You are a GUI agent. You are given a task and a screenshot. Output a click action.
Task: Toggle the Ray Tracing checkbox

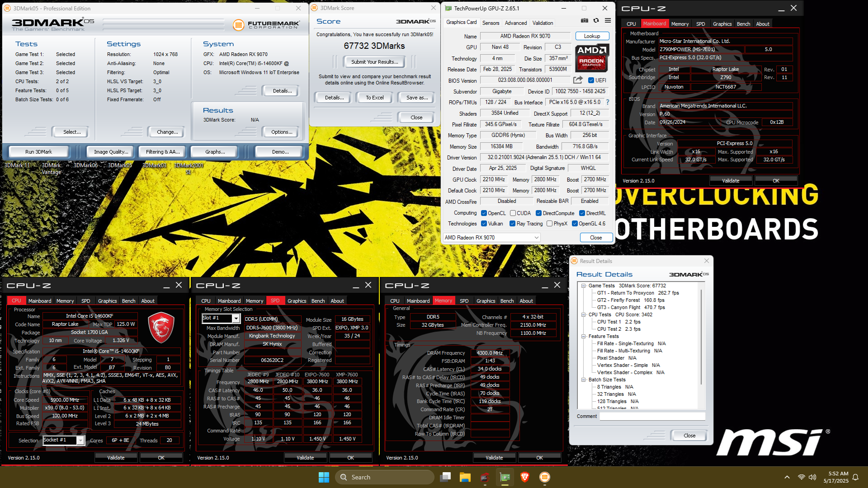(x=512, y=224)
